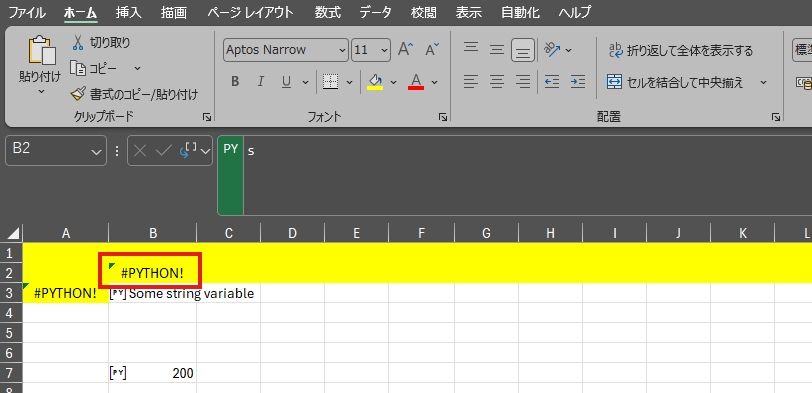This screenshot has height=393, width=812.
Task: Toggle Underline formatting
Action: 286,81
